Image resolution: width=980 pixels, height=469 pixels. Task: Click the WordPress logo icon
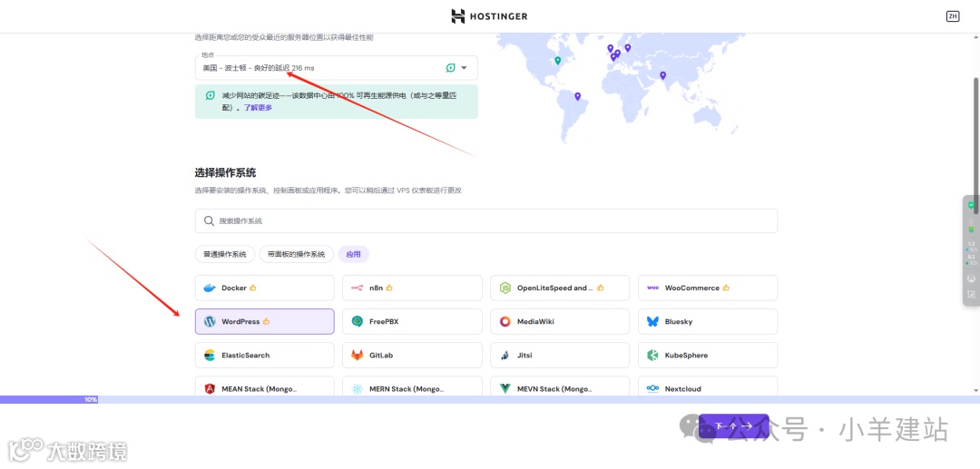210,322
